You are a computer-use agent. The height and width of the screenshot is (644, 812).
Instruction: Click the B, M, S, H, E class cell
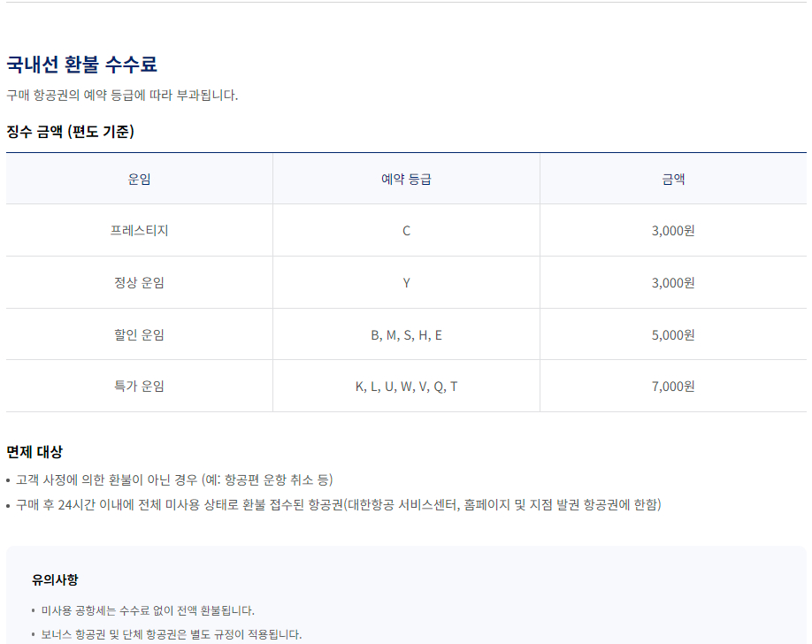[406, 333]
